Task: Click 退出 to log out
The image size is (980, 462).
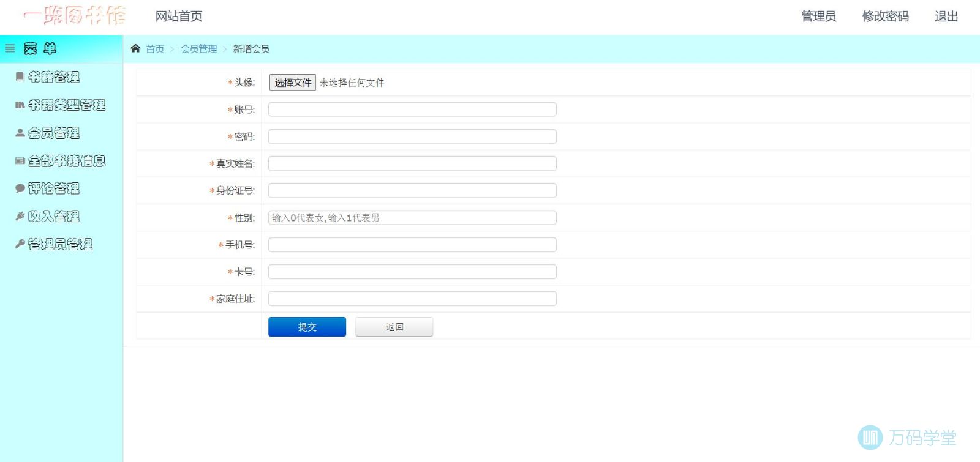Action: click(946, 17)
